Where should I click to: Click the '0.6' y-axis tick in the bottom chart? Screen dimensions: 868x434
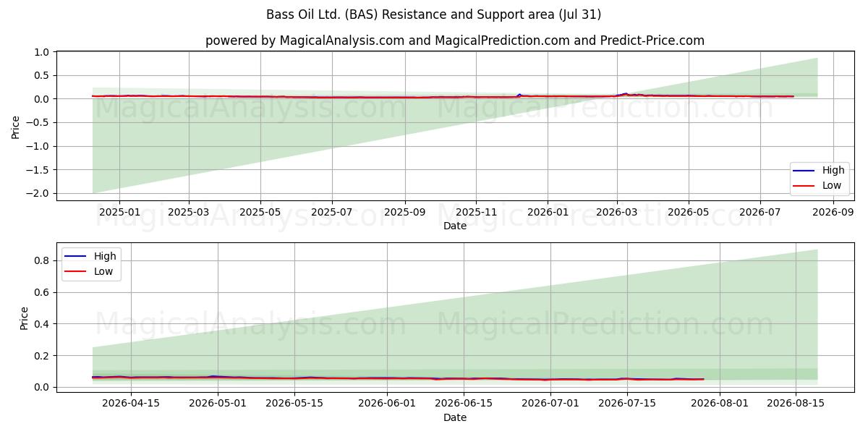pyautogui.click(x=41, y=292)
